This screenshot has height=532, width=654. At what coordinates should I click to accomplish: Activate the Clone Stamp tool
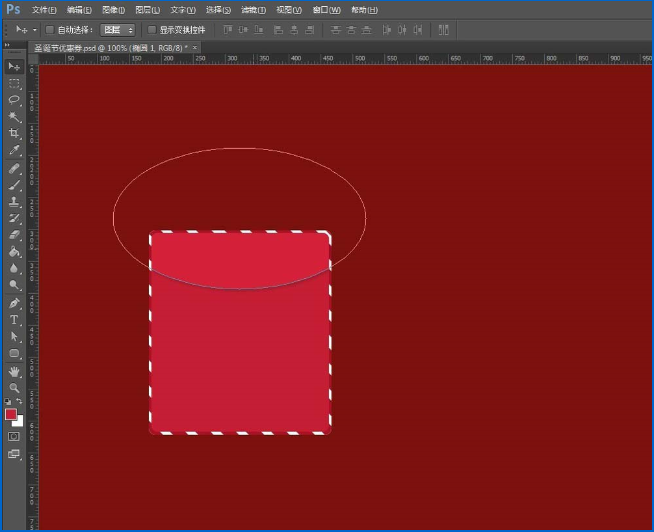pyautogui.click(x=14, y=202)
